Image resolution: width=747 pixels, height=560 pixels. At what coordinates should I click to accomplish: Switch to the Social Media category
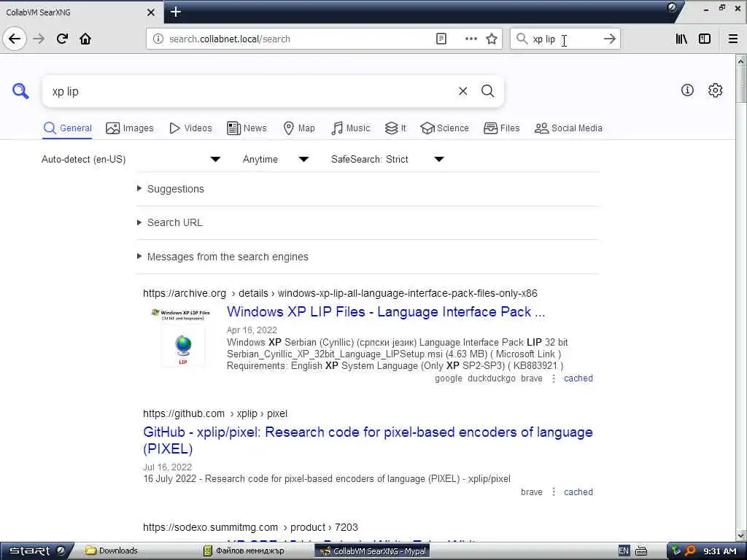tap(568, 128)
